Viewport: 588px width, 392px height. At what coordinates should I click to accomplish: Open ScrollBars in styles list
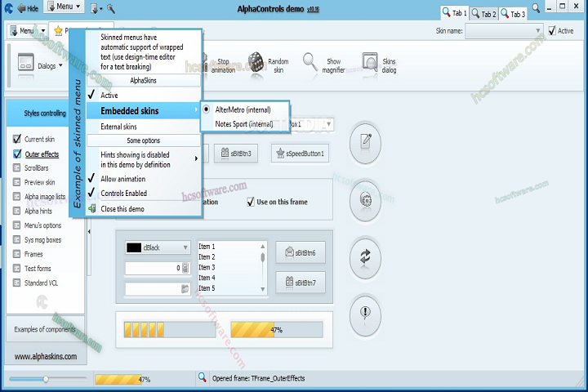tap(37, 167)
